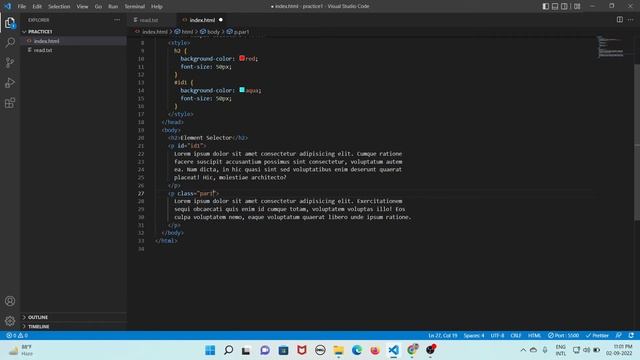This screenshot has width=640, height=360.
Task: Click the Visual Studio Code taskbar icon
Action: pos(393,350)
